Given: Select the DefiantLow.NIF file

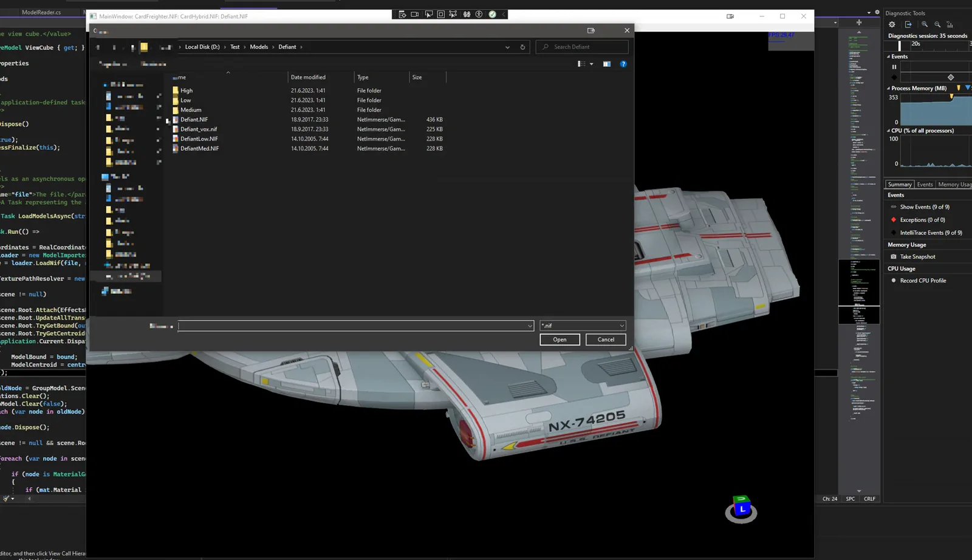Looking at the screenshot, I should [x=199, y=139].
